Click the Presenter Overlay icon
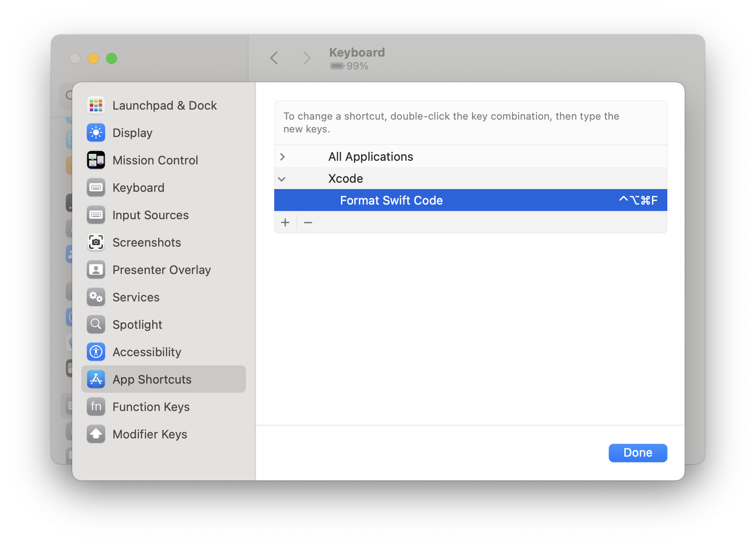 [96, 270]
